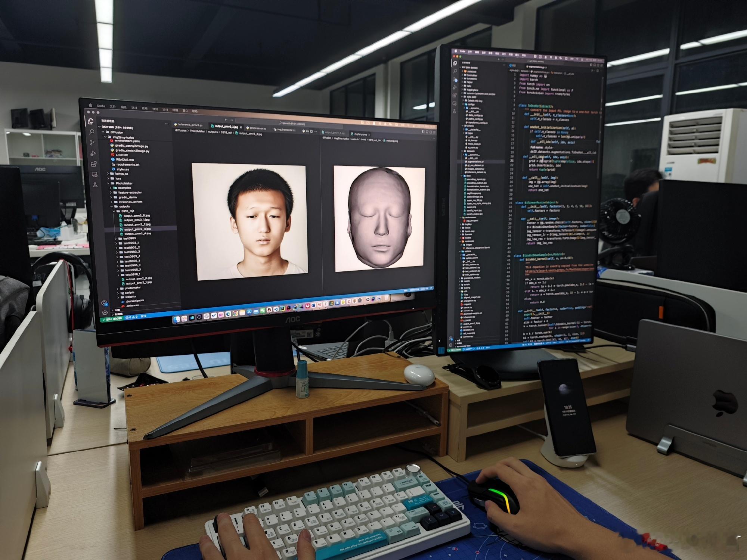Click the 3D face mesh preview image

[x=380, y=219]
